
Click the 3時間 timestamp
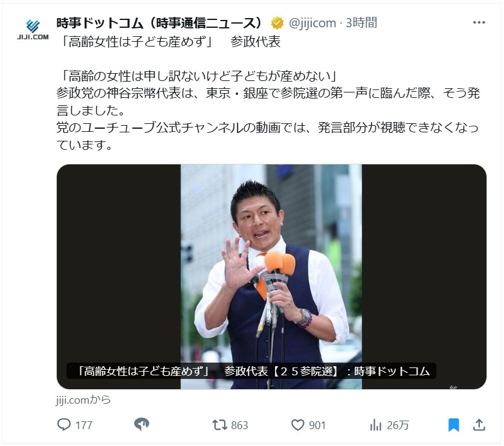coord(361,23)
